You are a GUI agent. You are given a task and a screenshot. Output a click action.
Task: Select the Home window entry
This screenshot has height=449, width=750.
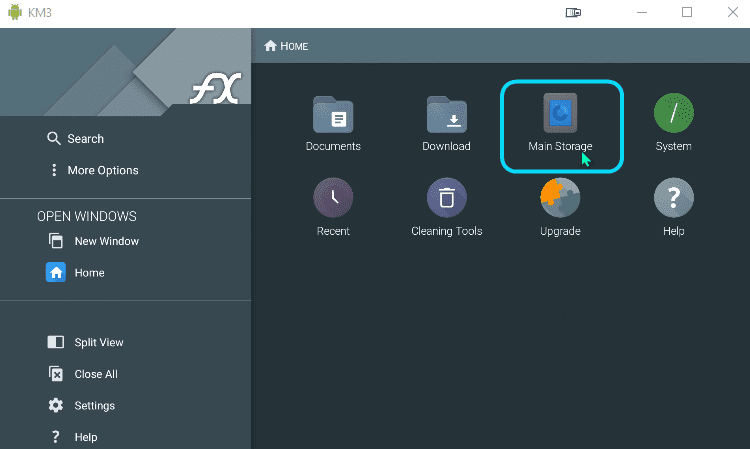click(x=75, y=273)
